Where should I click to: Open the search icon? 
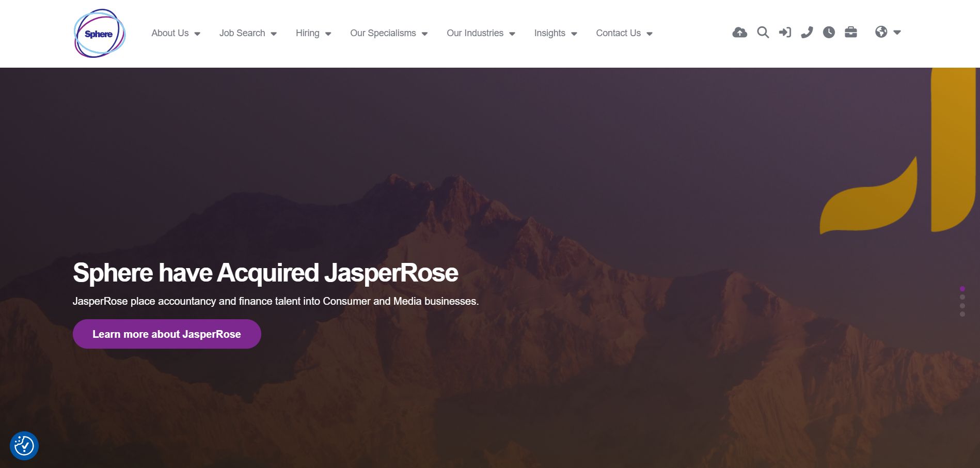763,32
